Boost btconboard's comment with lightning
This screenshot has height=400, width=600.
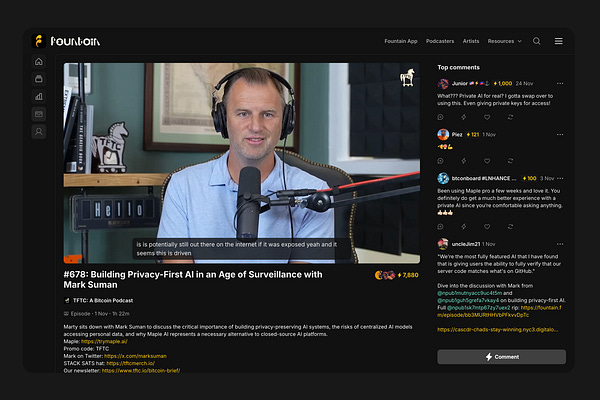(464, 227)
